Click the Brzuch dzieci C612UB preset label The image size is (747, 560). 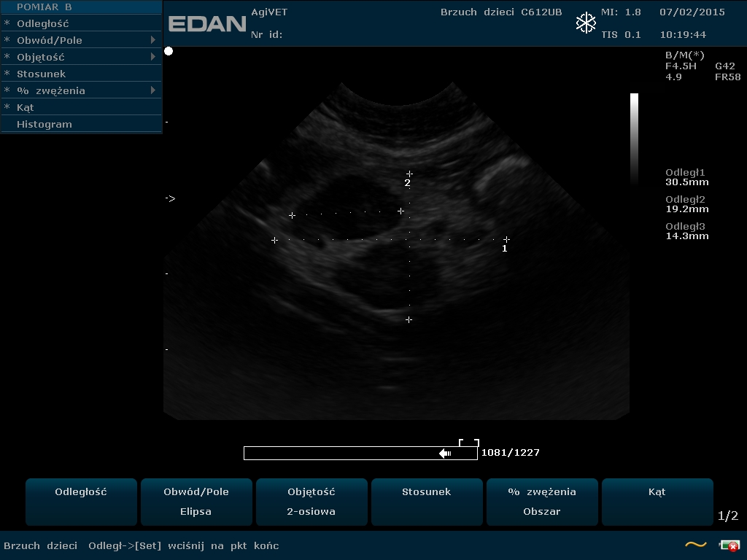click(501, 12)
